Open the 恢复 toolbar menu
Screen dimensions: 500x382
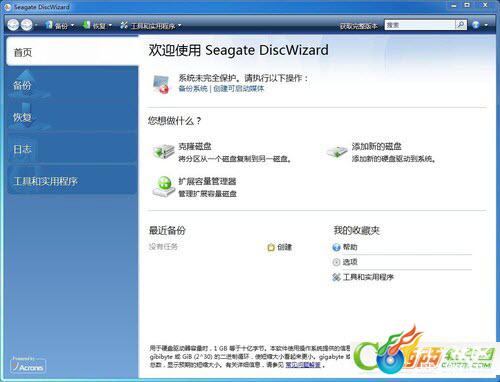pyautogui.click(x=97, y=25)
